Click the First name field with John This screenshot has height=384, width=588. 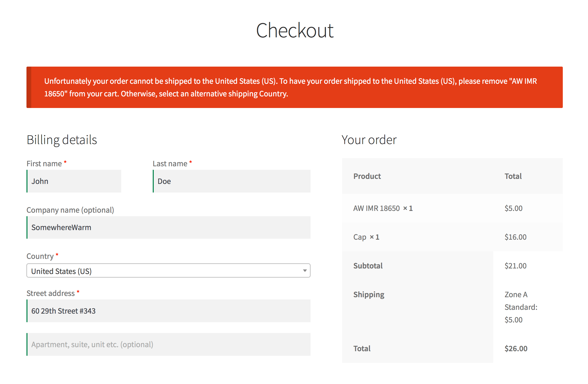(74, 181)
